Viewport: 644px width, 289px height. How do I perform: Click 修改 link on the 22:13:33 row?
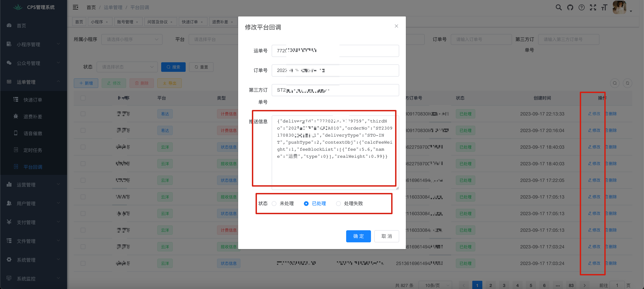point(594,114)
